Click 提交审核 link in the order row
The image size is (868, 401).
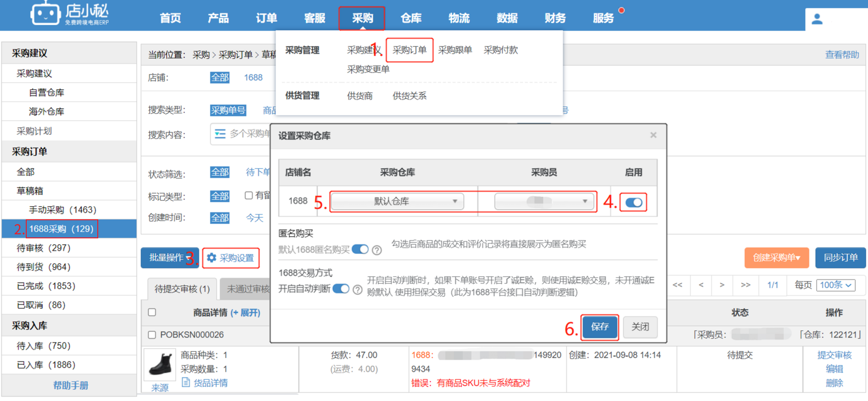pos(834,355)
